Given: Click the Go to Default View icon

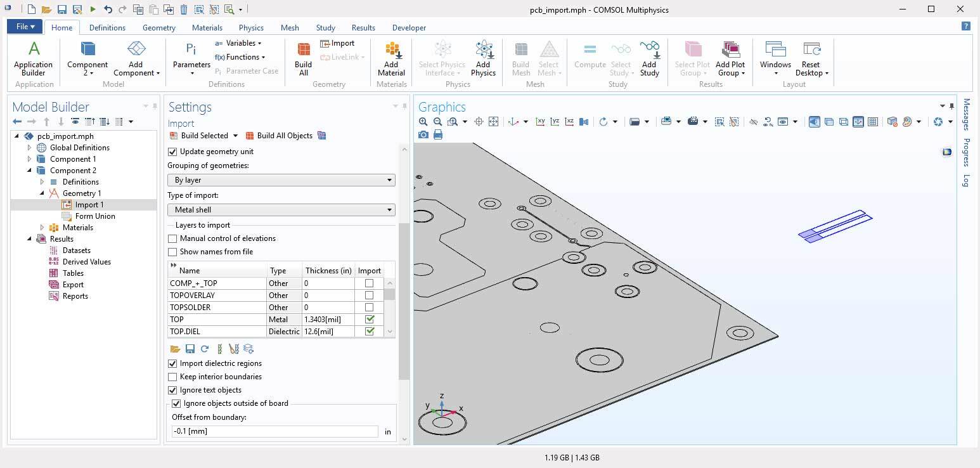Looking at the screenshot, I should click(513, 121).
